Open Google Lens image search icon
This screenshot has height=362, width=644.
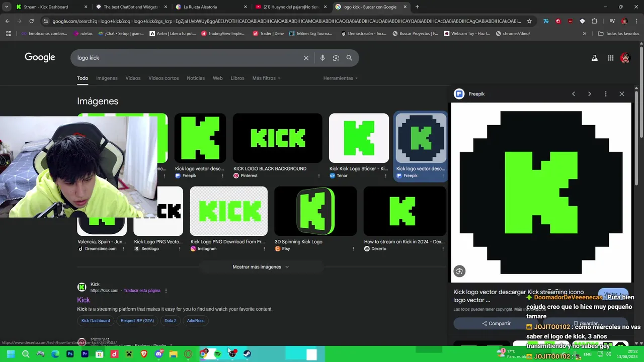[x=336, y=58]
